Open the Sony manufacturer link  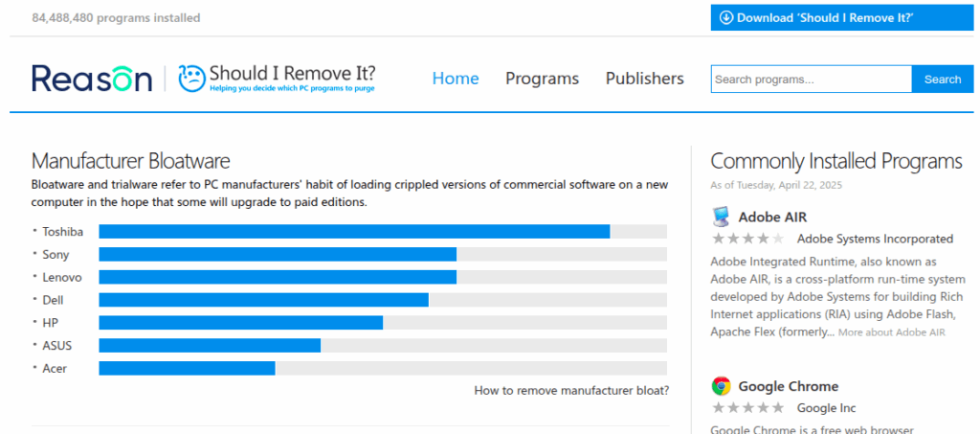pos(56,255)
